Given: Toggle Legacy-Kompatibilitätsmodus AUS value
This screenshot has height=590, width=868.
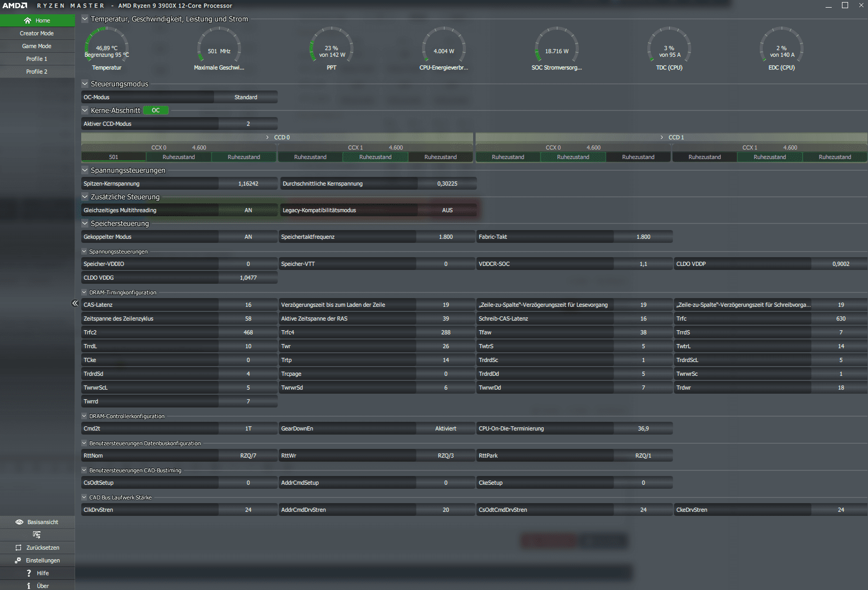Looking at the screenshot, I should (448, 210).
